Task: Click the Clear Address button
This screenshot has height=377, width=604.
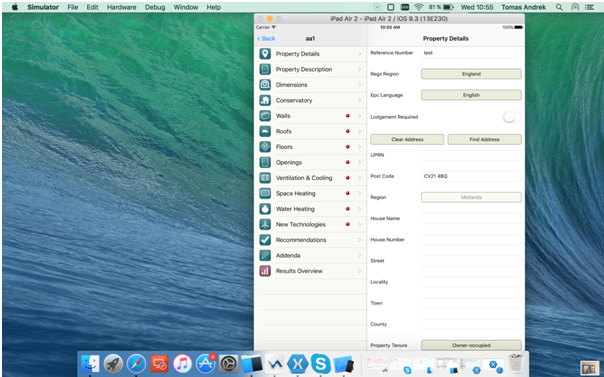Action: (x=407, y=139)
